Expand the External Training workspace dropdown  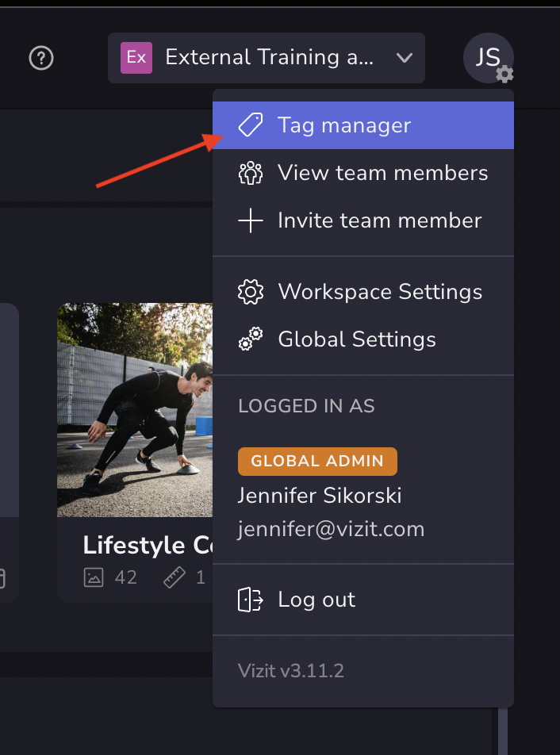(x=267, y=58)
